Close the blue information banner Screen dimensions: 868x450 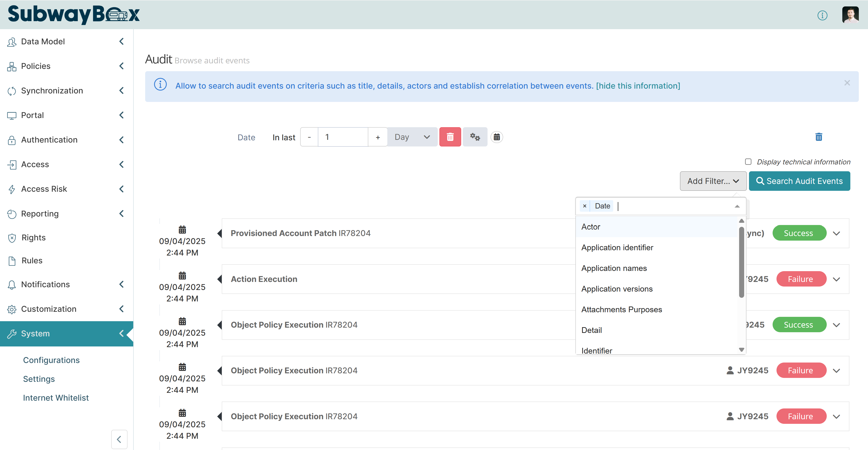847,83
